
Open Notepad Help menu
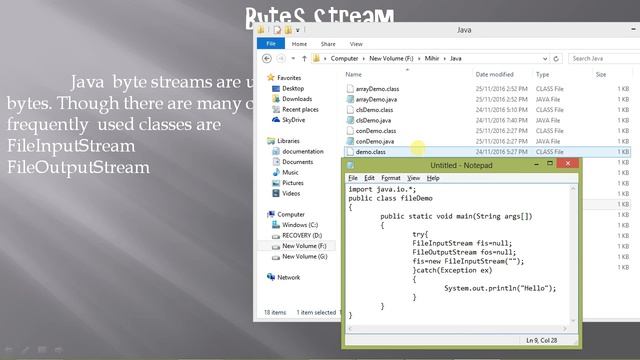click(x=433, y=178)
